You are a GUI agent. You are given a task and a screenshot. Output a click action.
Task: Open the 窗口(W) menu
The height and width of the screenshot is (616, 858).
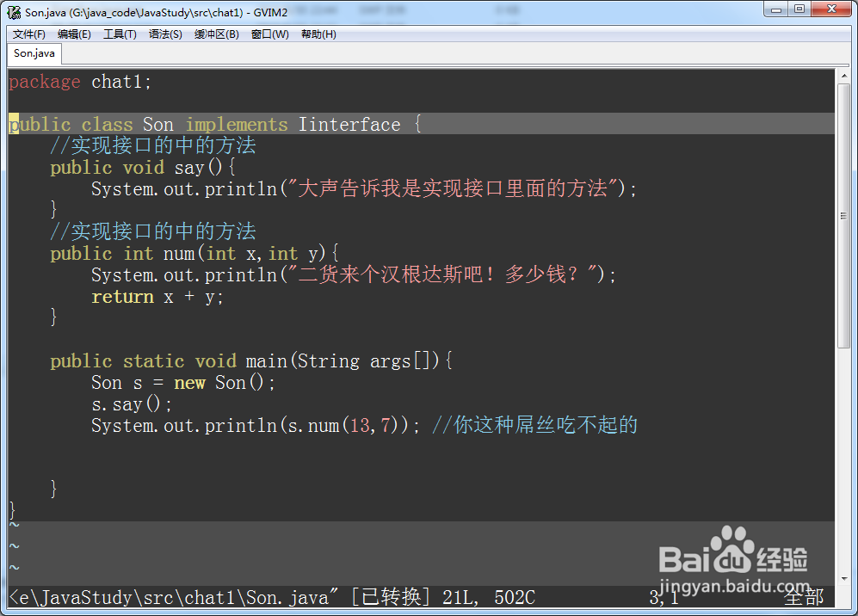(x=269, y=34)
